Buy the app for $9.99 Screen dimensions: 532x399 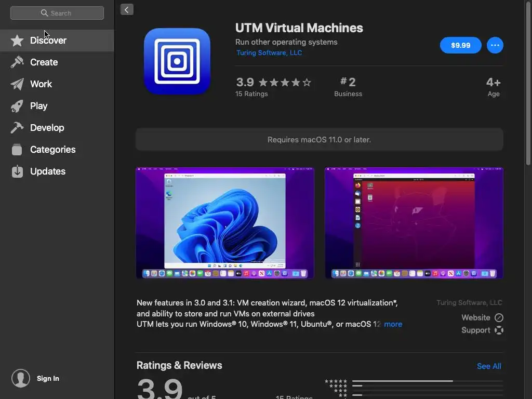(x=460, y=45)
